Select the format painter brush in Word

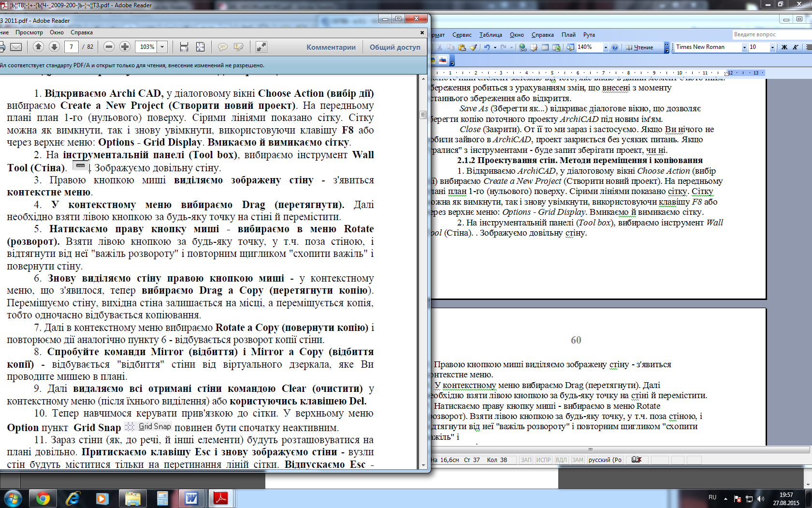point(473,47)
